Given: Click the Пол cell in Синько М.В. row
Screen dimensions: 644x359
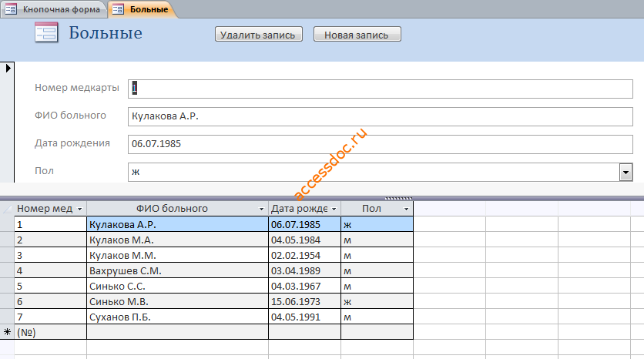Looking at the screenshot, I should pyautogui.click(x=377, y=301).
